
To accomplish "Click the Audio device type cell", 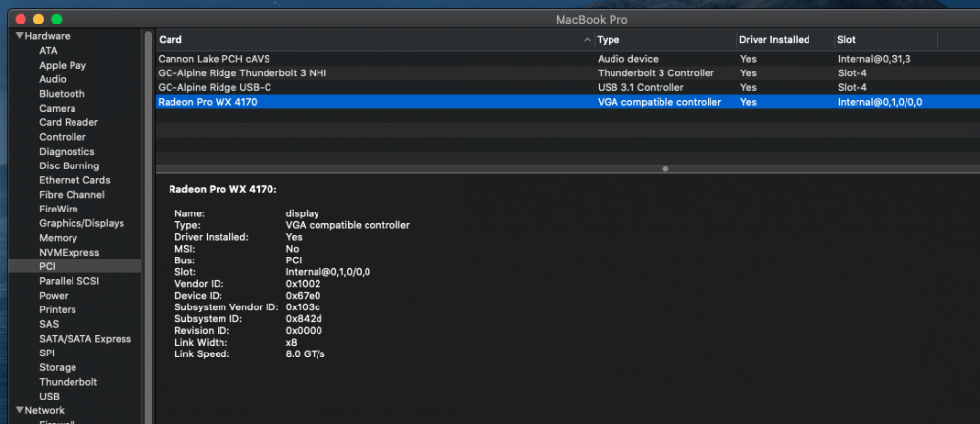I will (627, 59).
